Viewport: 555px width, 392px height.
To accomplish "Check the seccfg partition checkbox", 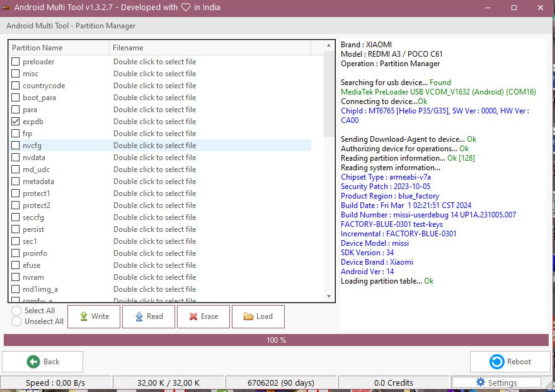I will pyautogui.click(x=15, y=217).
